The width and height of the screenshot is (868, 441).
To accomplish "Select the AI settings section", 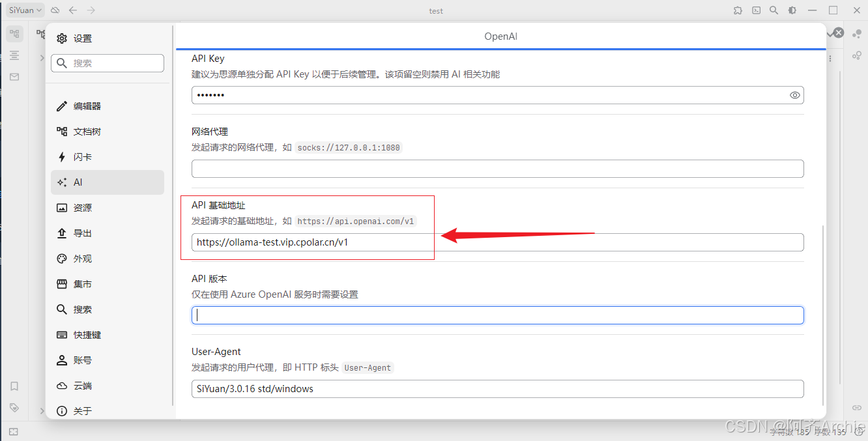I will [108, 182].
